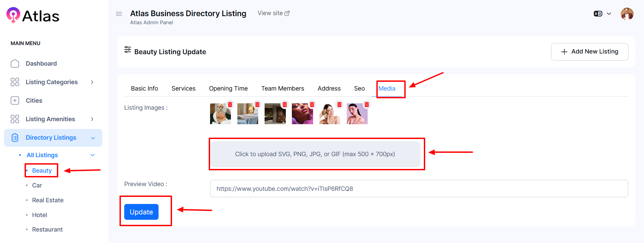Open the View site link
644x243 pixels.
[x=273, y=13]
